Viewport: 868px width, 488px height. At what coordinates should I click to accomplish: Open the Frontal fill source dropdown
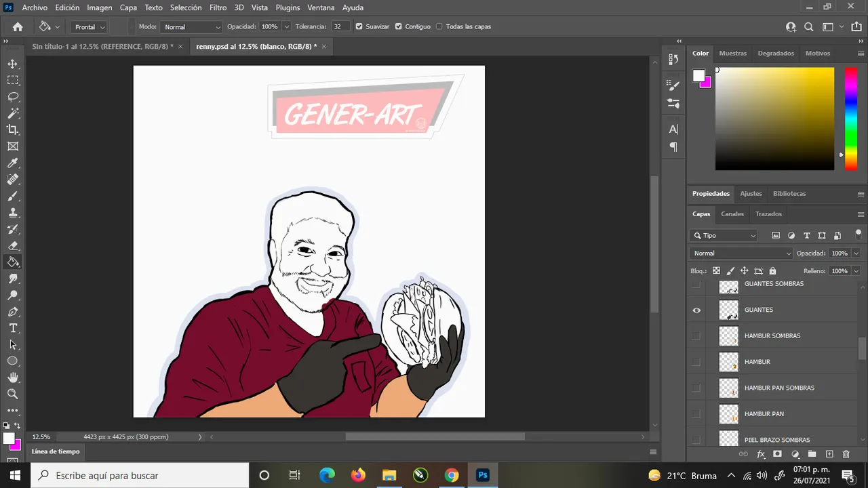click(89, 27)
